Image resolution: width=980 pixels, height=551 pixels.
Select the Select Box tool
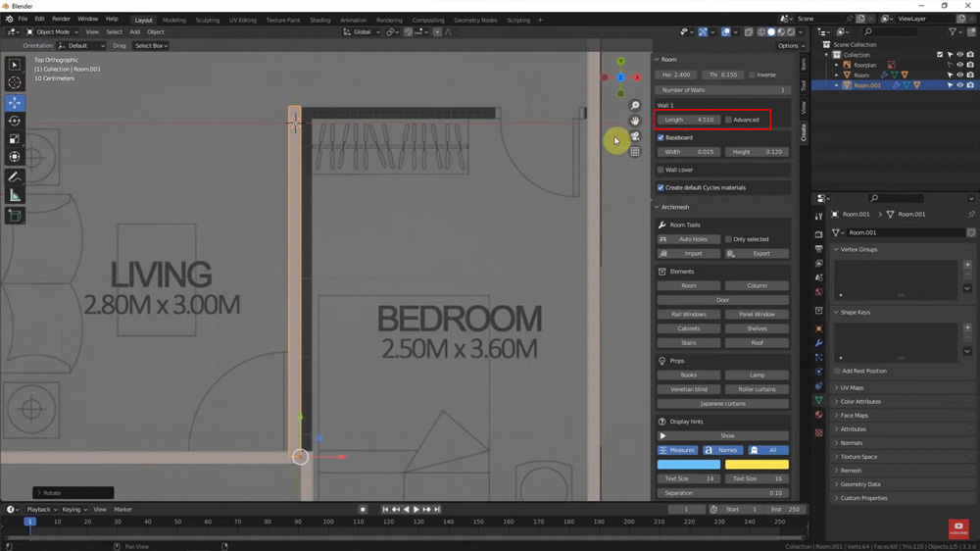15,65
